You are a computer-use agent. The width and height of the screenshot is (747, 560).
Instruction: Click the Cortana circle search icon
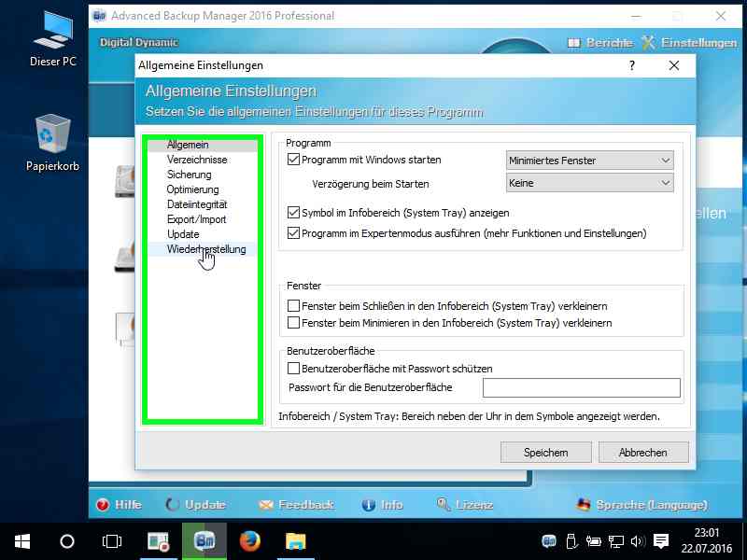click(x=67, y=541)
